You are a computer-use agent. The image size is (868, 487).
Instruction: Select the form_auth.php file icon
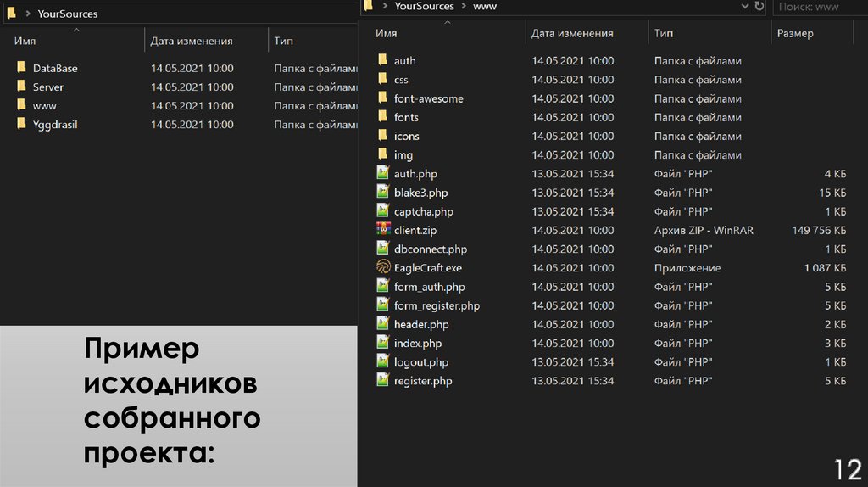[x=382, y=286]
